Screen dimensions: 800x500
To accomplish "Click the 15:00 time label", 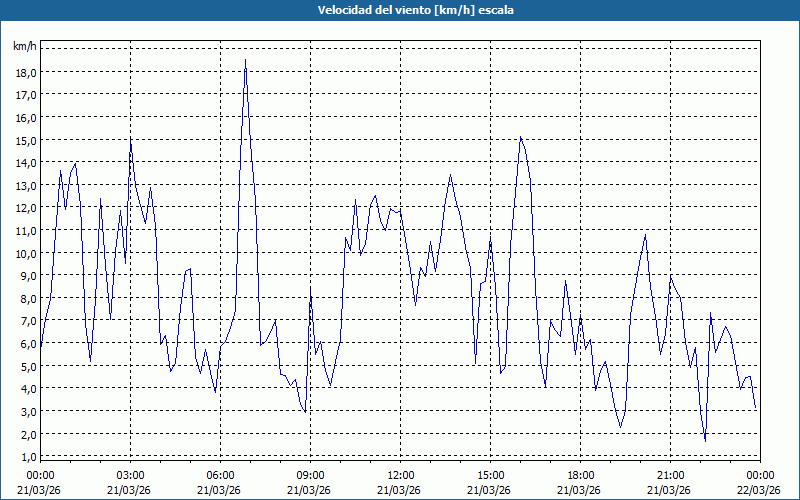I will coord(490,475).
